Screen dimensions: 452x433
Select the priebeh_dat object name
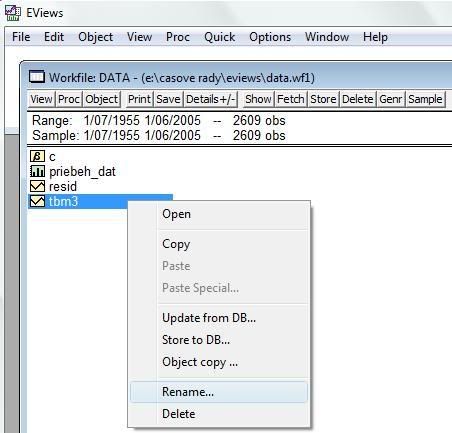point(82,171)
